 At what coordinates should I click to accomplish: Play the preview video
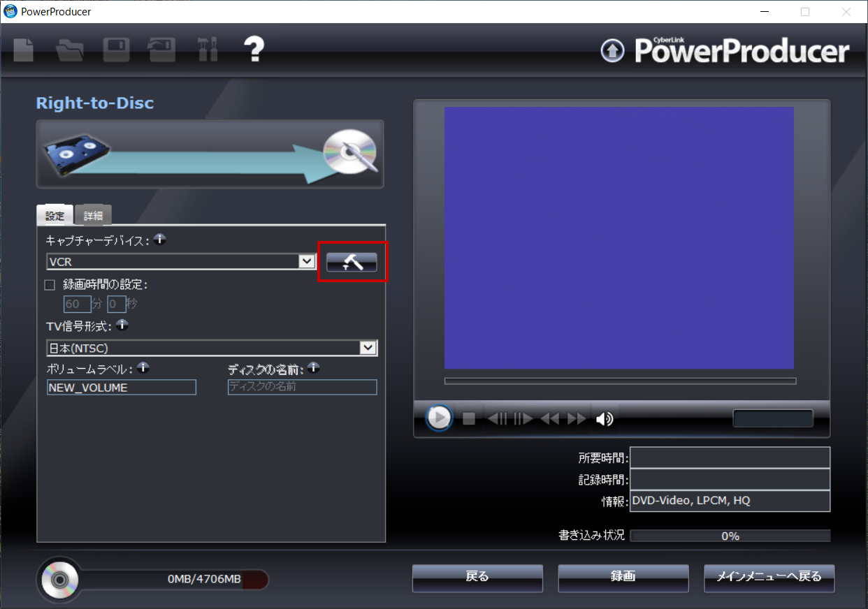(x=439, y=418)
